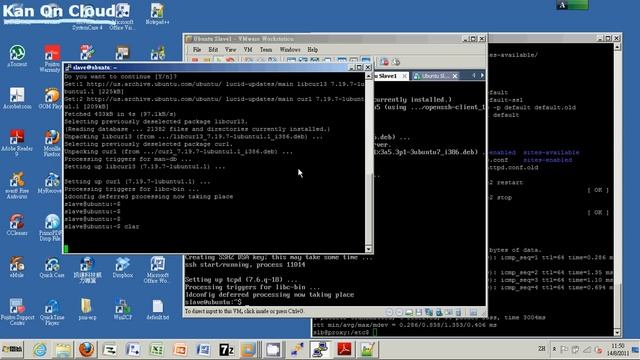Screen dimensions: 640x360
Task: Click the Start button on the taskbar
Action: [x=12, y=349]
